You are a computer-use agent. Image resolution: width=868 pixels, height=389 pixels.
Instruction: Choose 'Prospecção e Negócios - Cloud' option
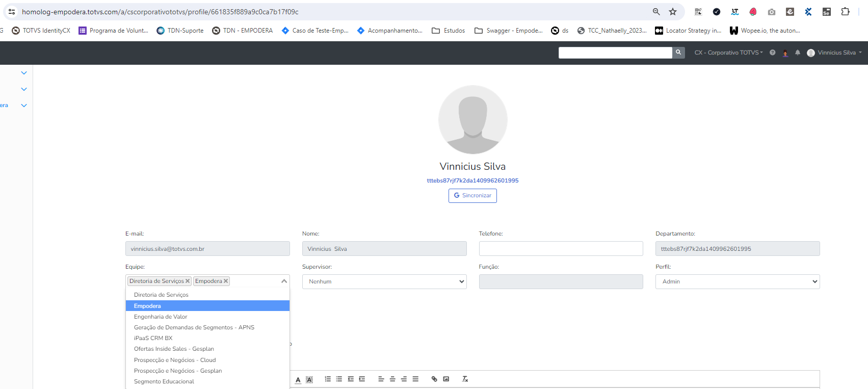(207, 360)
